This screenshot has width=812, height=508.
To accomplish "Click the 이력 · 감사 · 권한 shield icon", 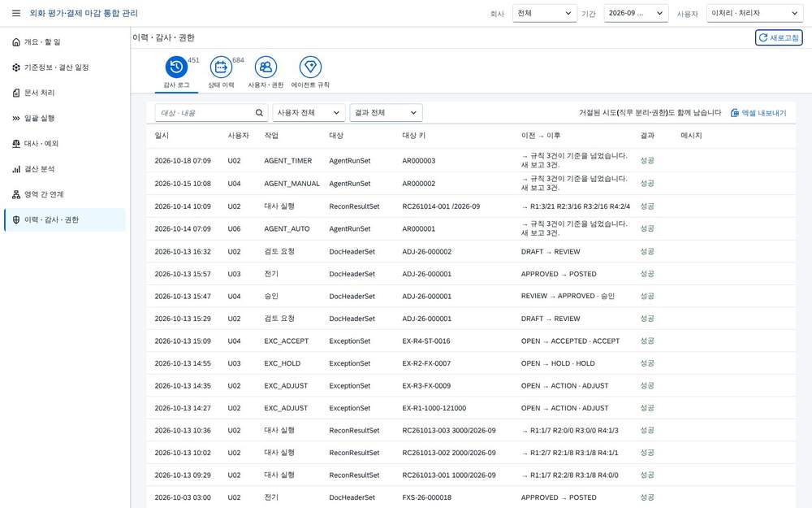I will click(16, 219).
